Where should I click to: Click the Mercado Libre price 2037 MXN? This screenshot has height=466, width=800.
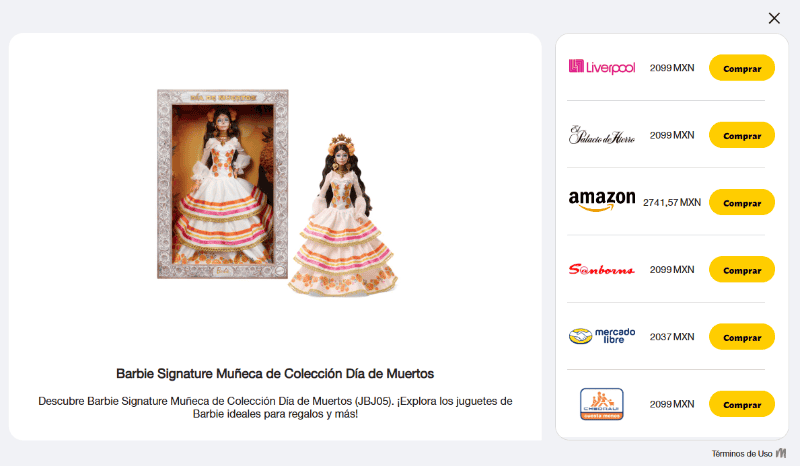672,337
